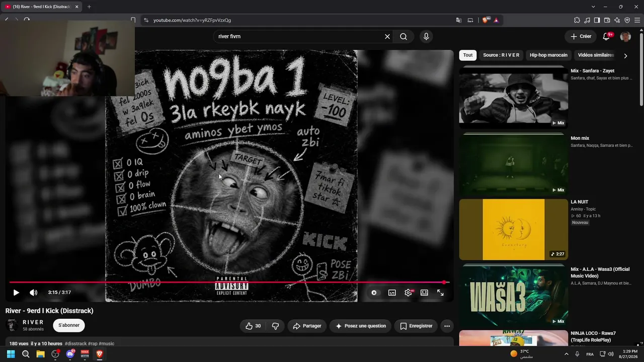Click Posez une question button
This screenshot has height=362, width=644.
coord(360,326)
